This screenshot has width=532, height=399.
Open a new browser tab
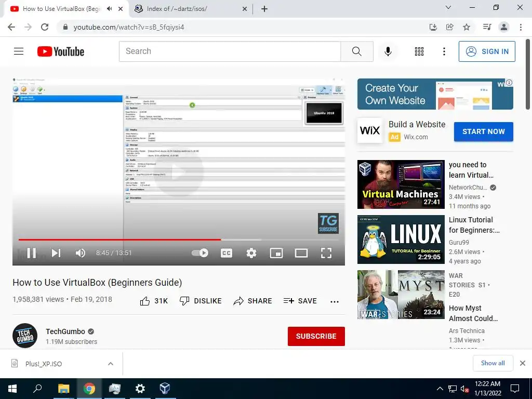tap(264, 9)
